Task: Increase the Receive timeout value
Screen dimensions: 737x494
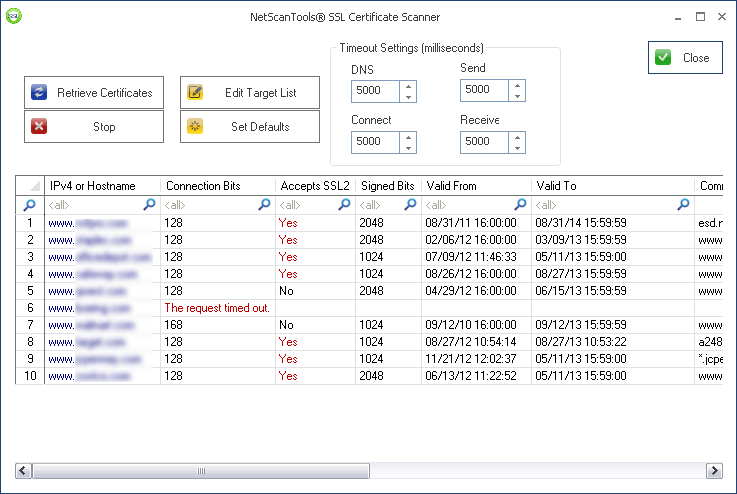Action: pyautogui.click(x=517, y=137)
